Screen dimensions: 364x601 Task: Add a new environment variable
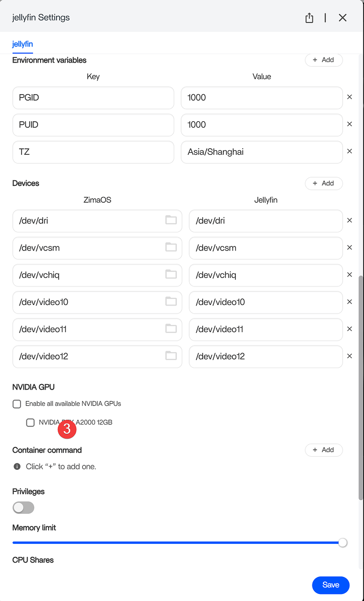pos(323,60)
